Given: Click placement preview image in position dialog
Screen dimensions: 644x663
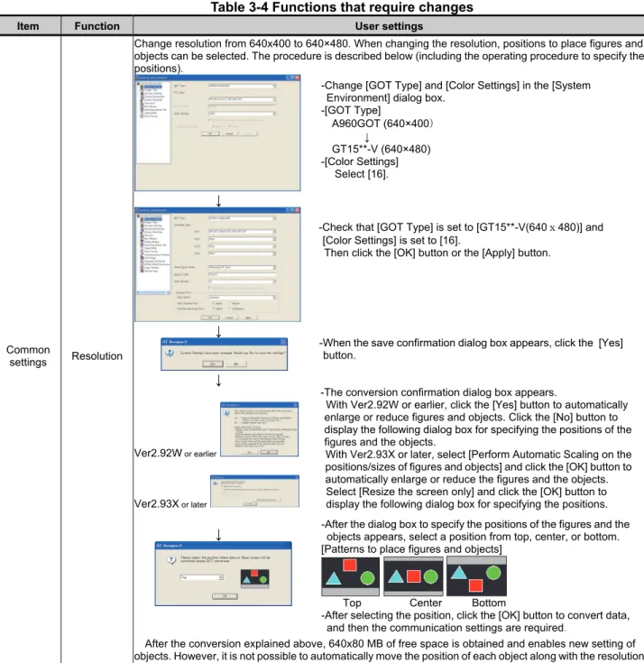Looking at the screenshot, I should 254,578.
